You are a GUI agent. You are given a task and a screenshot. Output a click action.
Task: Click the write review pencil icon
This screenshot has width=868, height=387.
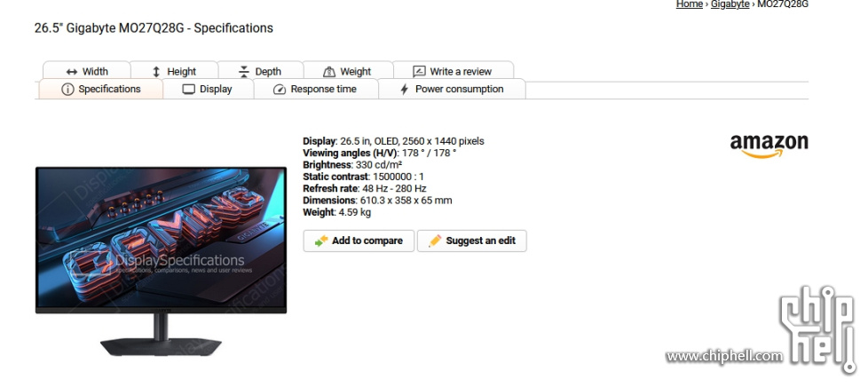pyautogui.click(x=419, y=71)
